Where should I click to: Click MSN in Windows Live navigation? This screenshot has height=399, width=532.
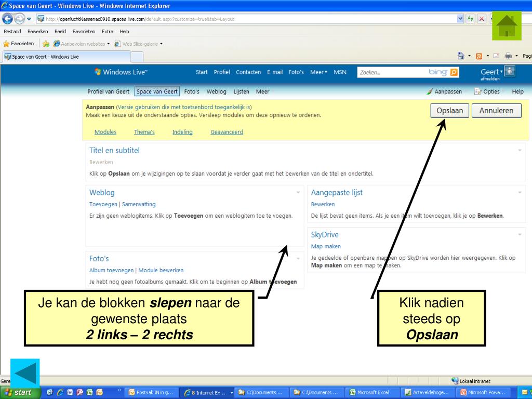pyautogui.click(x=340, y=72)
